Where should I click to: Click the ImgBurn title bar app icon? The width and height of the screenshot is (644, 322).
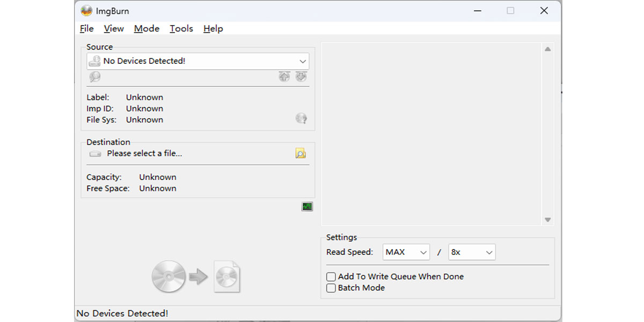86,11
